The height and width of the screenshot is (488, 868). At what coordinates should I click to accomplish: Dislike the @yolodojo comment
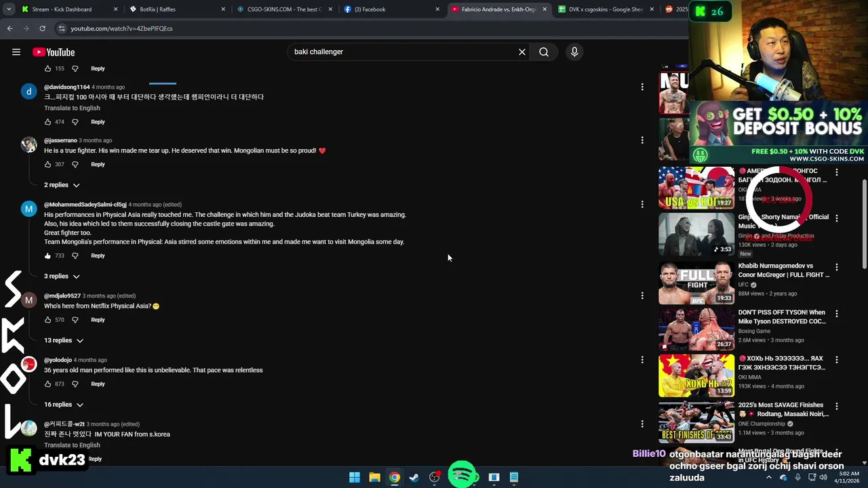75,384
